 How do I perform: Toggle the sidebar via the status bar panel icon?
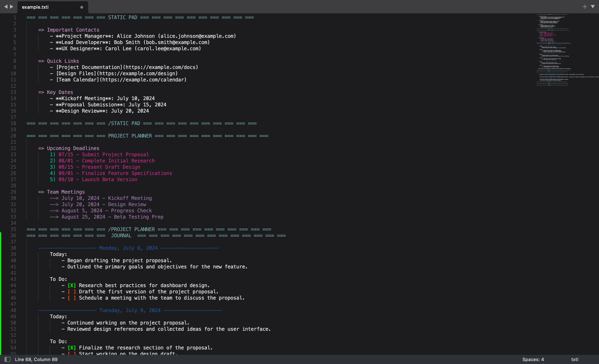pos(7,359)
